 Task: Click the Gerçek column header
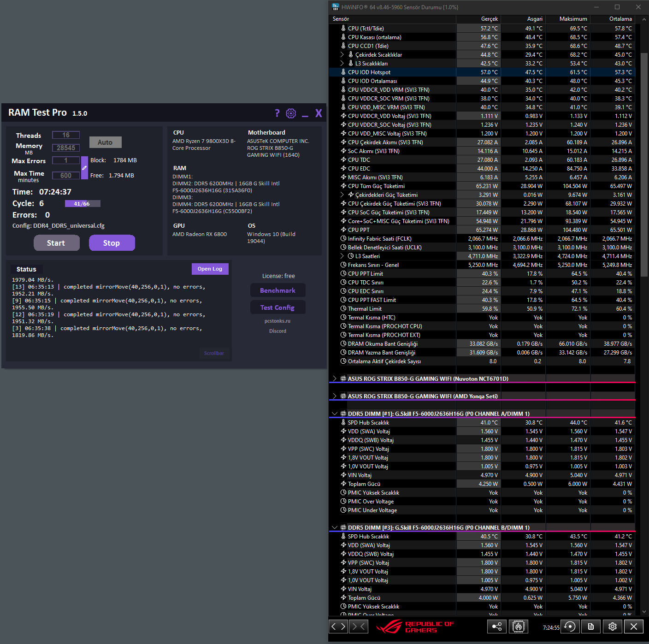[x=479, y=19]
